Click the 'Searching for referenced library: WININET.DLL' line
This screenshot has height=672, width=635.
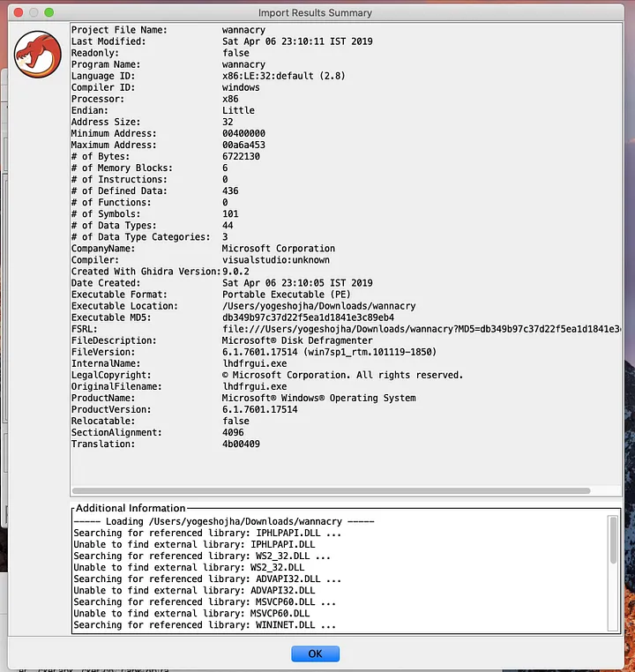point(205,624)
